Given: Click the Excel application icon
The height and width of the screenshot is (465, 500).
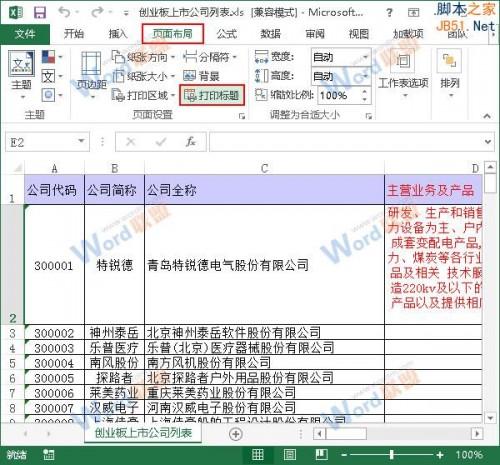Looking at the screenshot, I should pos(15,13).
